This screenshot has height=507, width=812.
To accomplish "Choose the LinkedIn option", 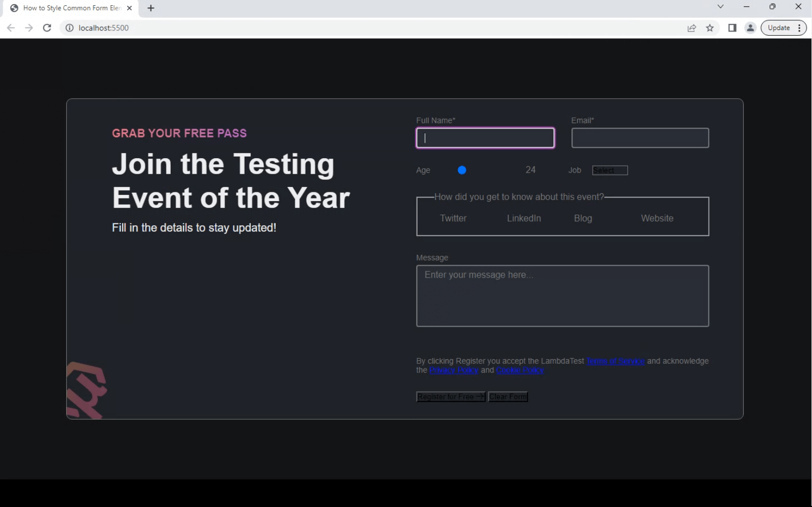I will tap(523, 218).
